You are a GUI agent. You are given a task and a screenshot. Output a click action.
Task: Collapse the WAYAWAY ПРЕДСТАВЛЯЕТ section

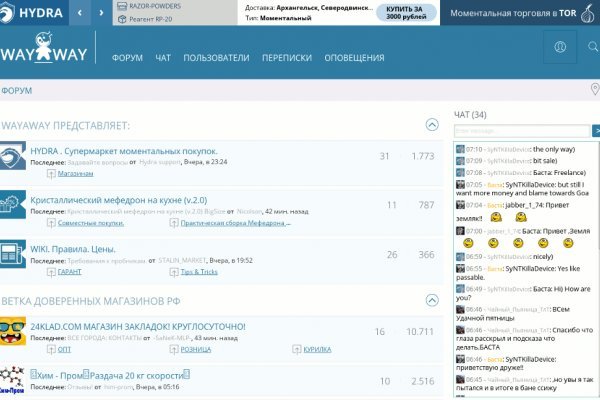[432, 125]
